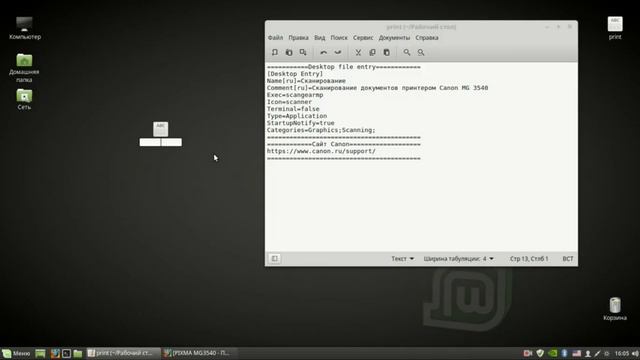Click the Exec=scangearmp line

point(295,95)
